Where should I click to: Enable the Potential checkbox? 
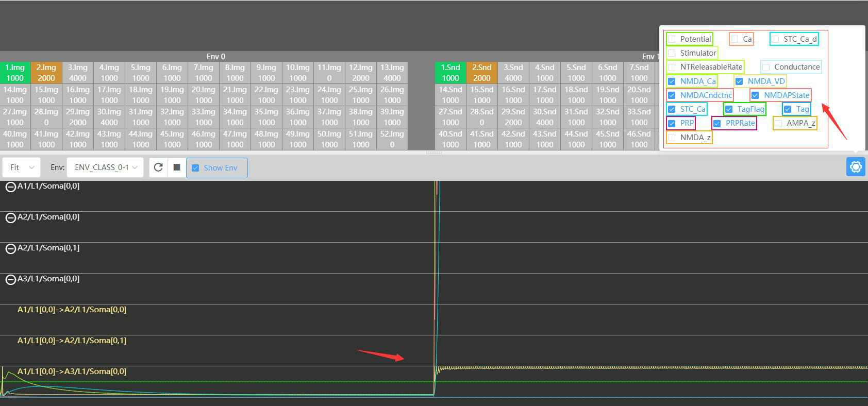click(x=672, y=39)
